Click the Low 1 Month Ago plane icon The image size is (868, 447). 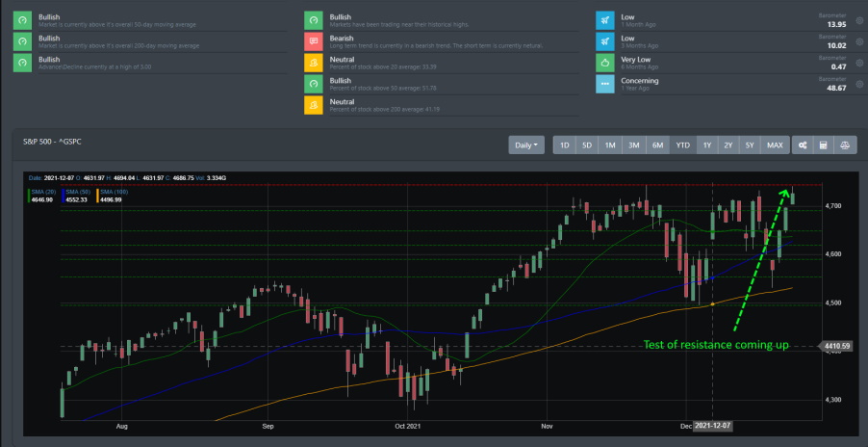pyautogui.click(x=605, y=20)
